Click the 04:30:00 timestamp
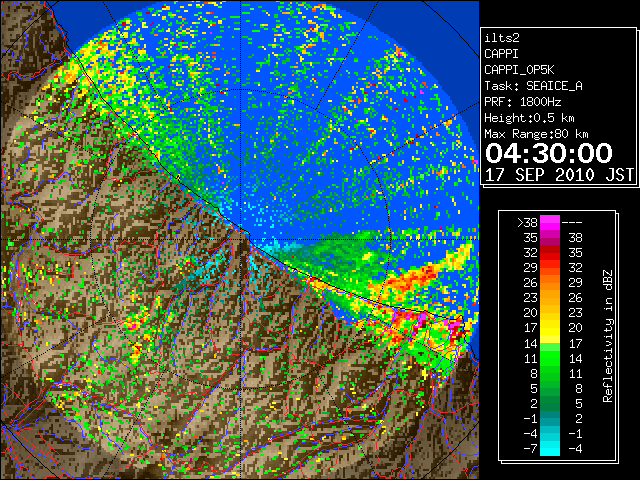The width and height of the screenshot is (640, 480). (x=549, y=153)
